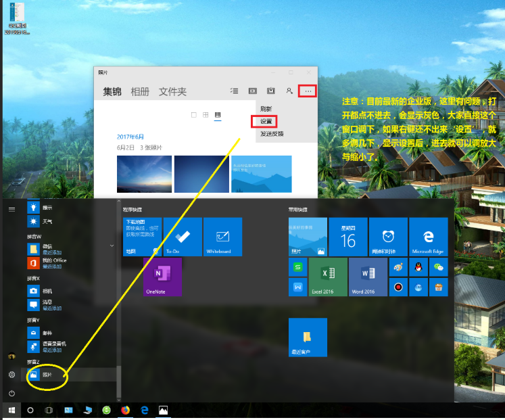505x420 pixels.
Task: Open Task View on the taskbar
Action: point(49,410)
